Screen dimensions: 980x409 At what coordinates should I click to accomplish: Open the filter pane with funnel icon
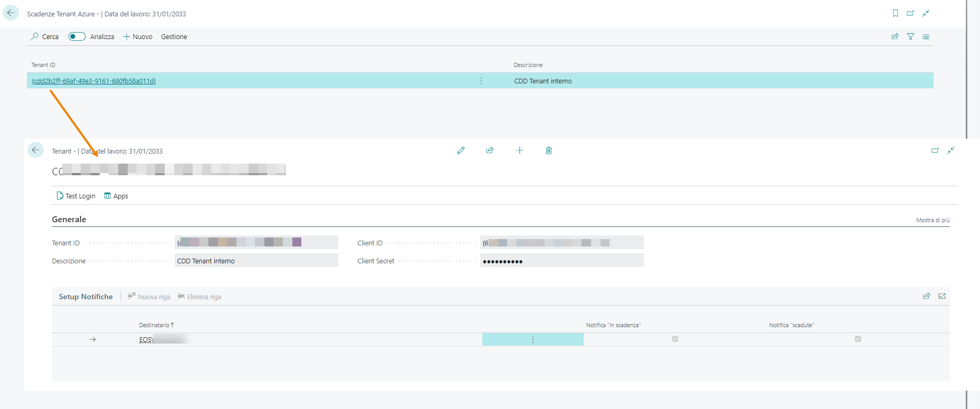point(910,36)
